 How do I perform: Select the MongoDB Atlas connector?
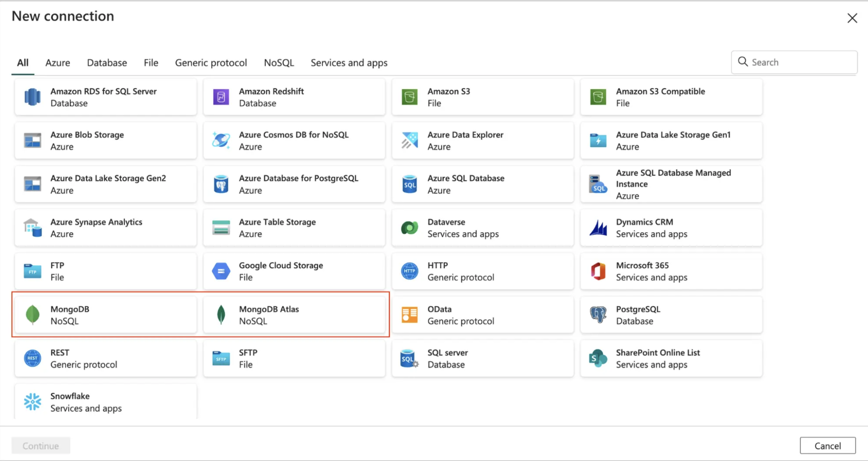294,315
